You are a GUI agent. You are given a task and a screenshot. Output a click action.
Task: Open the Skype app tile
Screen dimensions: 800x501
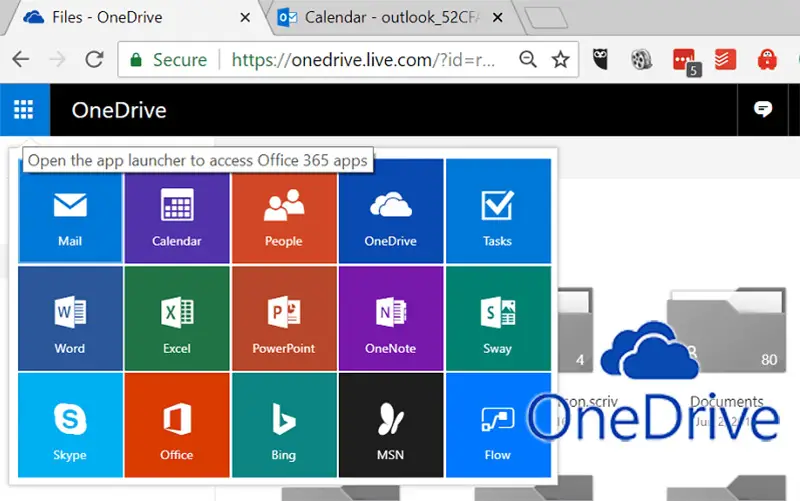pyautogui.click(x=70, y=425)
